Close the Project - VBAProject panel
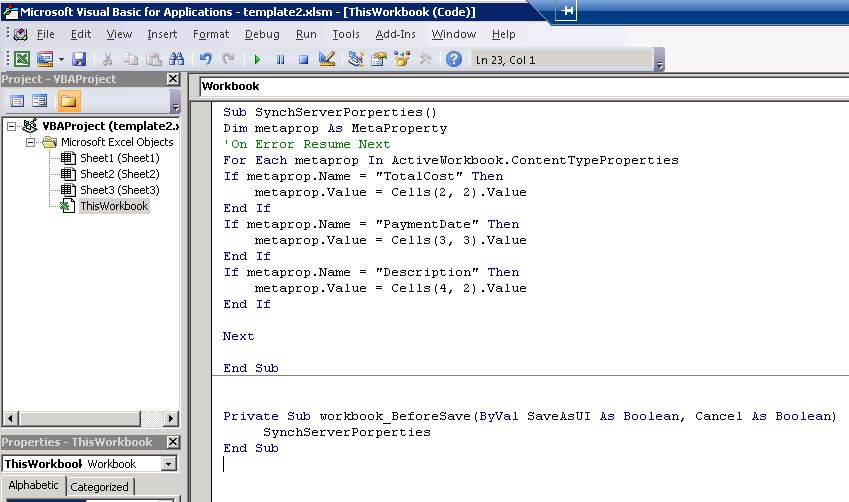The image size is (849, 502). tap(172, 79)
